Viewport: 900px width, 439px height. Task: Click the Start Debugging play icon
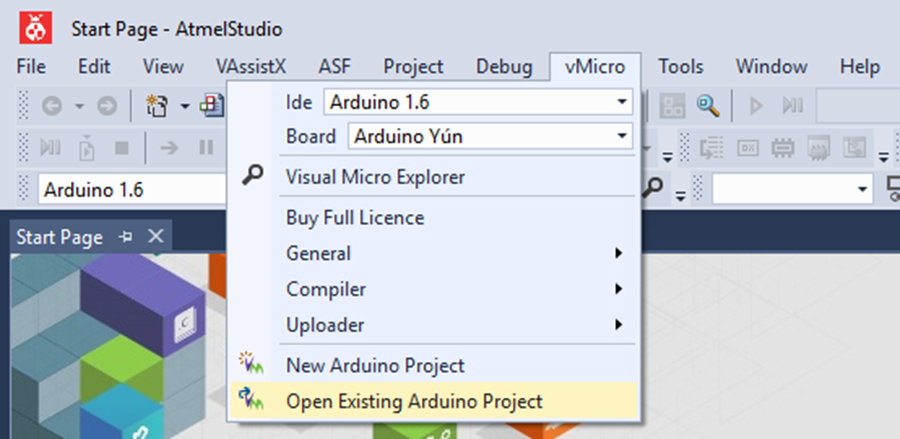pos(756,106)
